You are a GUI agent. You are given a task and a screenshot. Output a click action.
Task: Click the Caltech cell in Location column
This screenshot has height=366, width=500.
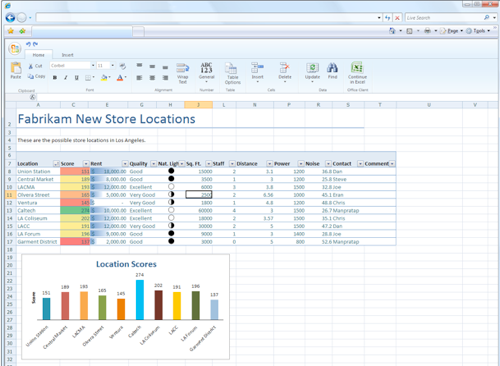click(38, 211)
